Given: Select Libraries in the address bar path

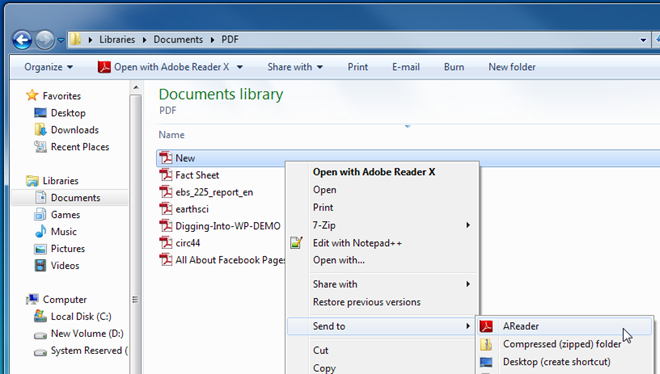Looking at the screenshot, I should [117, 40].
